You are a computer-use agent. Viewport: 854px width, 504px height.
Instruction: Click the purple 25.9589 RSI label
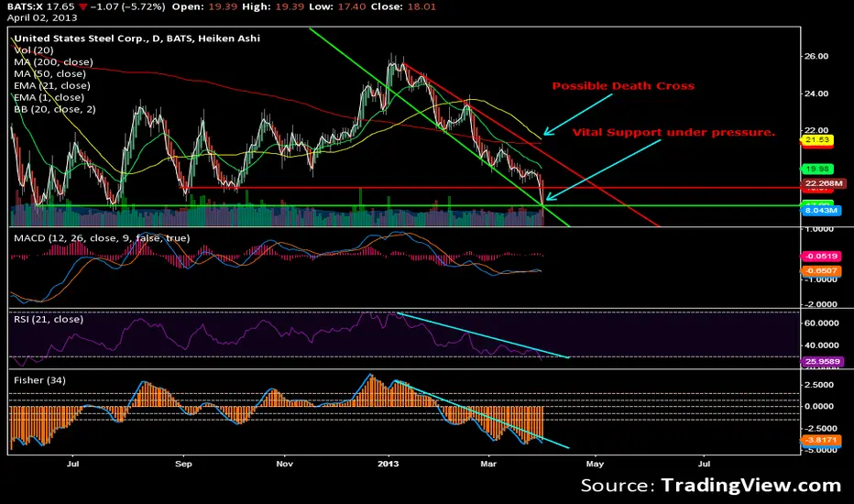click(x=822, y=361)
